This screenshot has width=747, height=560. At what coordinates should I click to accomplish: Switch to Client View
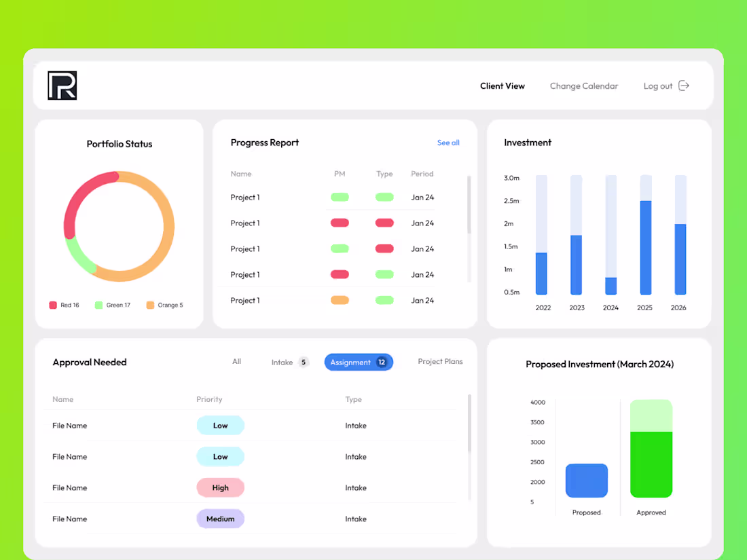pos(503,86)
